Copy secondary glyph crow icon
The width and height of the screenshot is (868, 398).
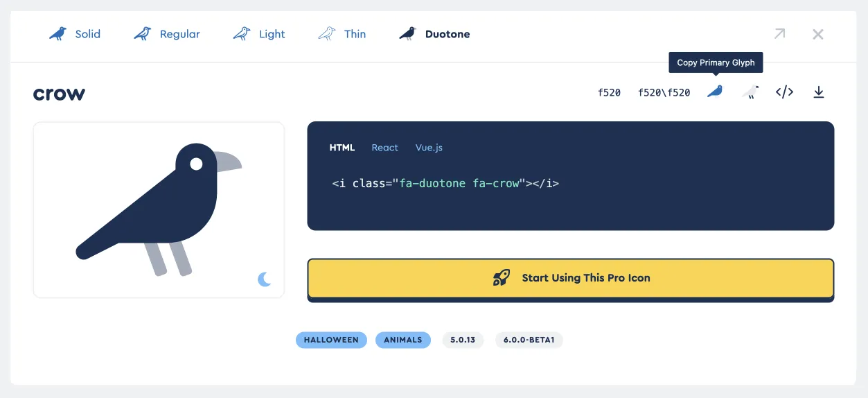click(750, 92)
